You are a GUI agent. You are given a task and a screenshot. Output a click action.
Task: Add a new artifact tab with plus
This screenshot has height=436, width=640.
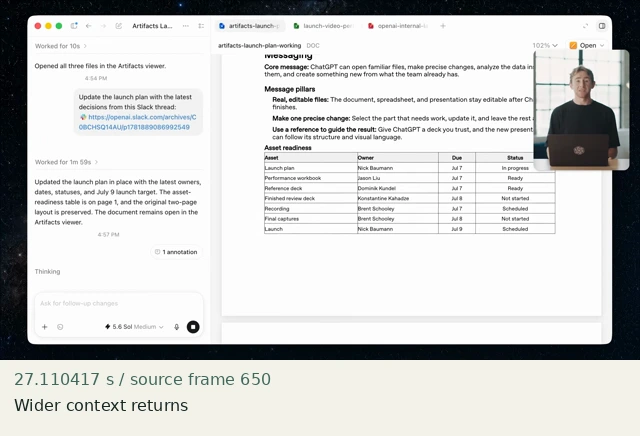pos(443,26)
